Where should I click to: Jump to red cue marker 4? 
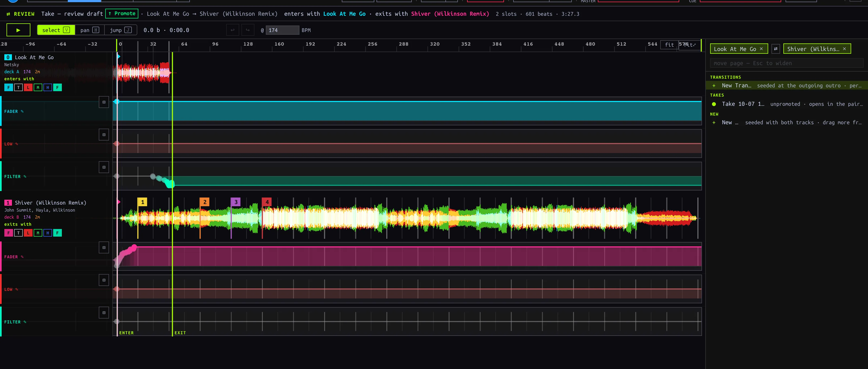[267, 202]
